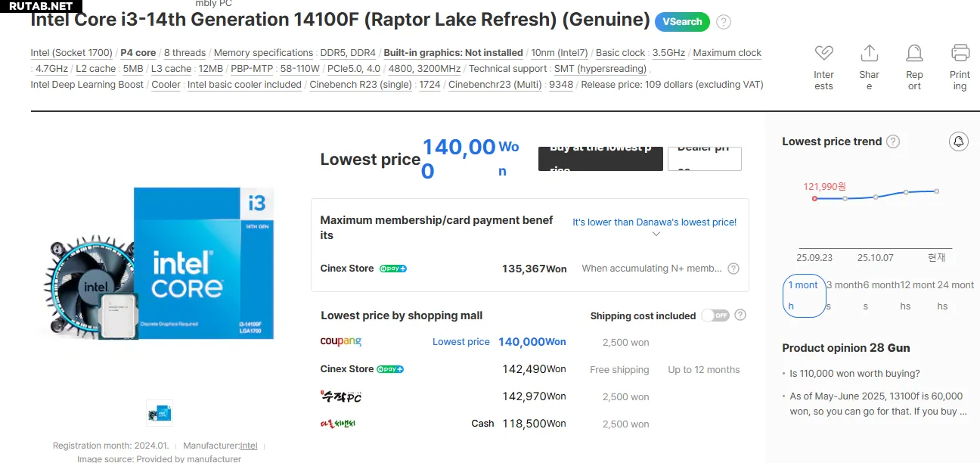This screenshot has width=980, height=463.
Task: Click help icon beside shipping cost toggle
Action: pyautogui.click(x=740, y=315)
